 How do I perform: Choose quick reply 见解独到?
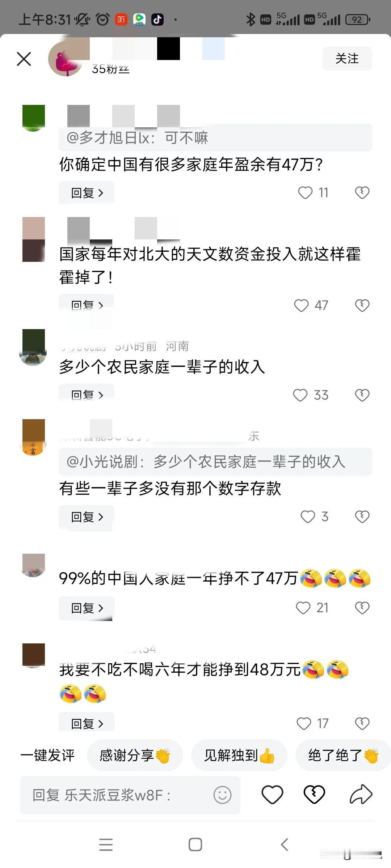pos(239,755)
